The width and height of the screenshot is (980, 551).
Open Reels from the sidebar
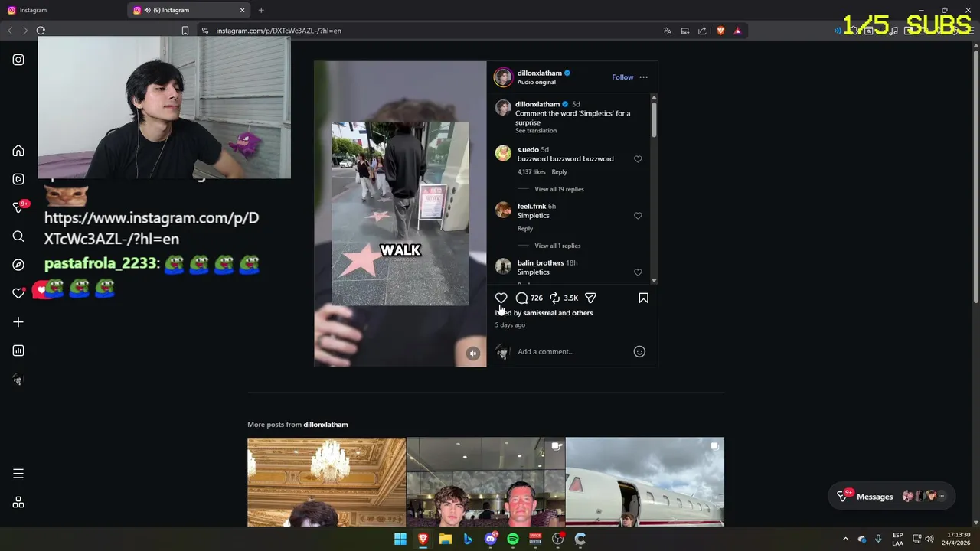tap(18, 179)
